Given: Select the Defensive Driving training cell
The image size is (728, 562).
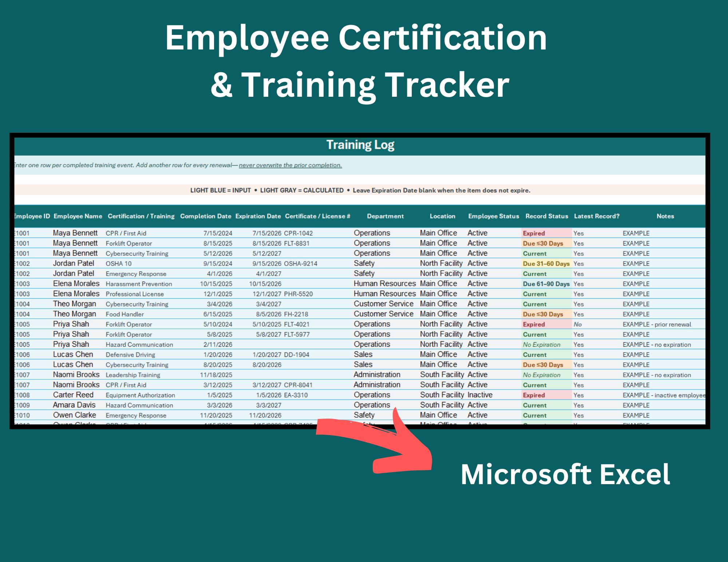Looking at the screenshot, I should 130,355.
